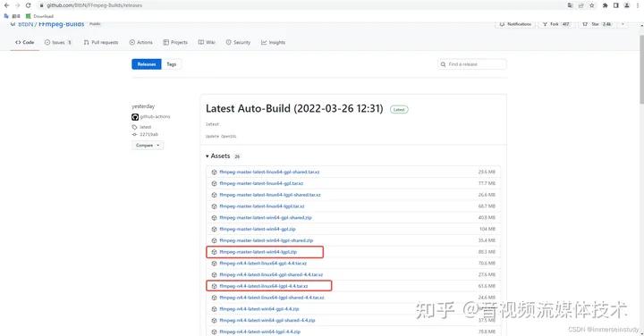Open the browser profile avatar icon

click(x=627, y=5)
